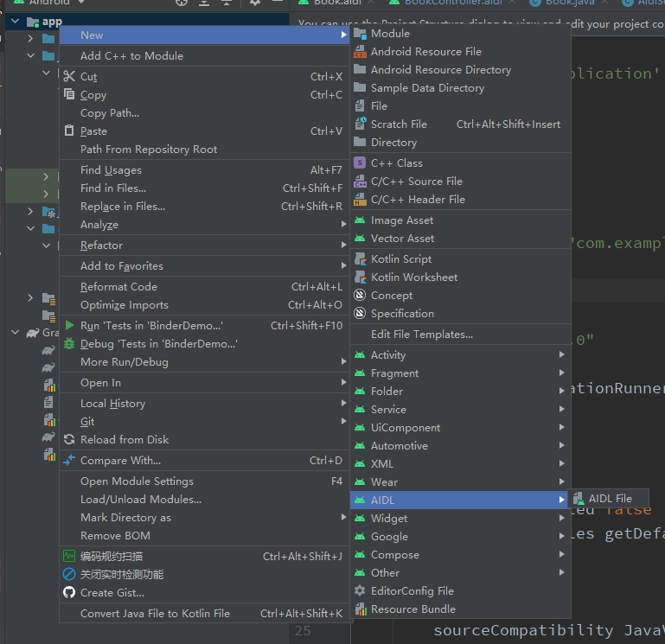
Task: Open the Other submenu entry
Action: (x=461, y=573)
